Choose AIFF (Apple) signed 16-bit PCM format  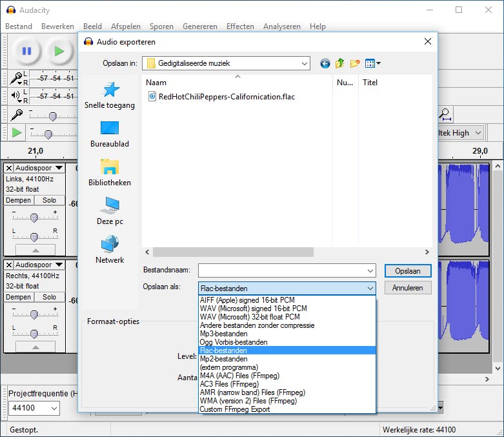(x=287, y=300)
